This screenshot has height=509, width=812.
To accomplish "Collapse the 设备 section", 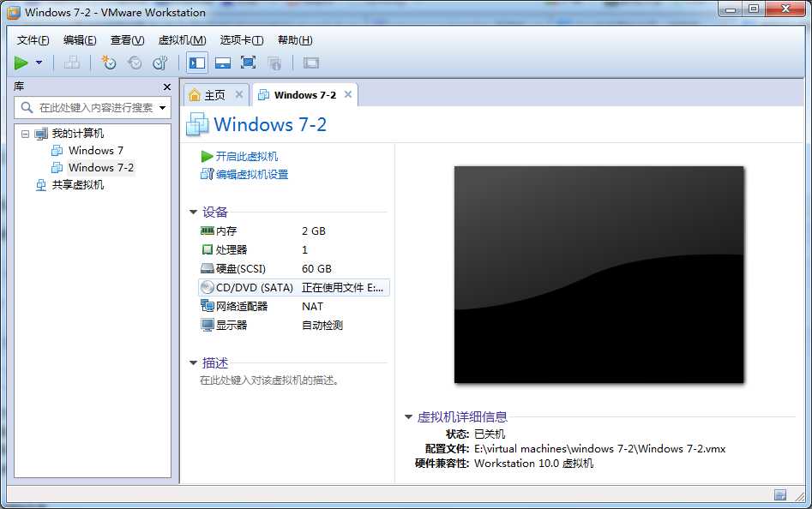I will pos(194,212).
